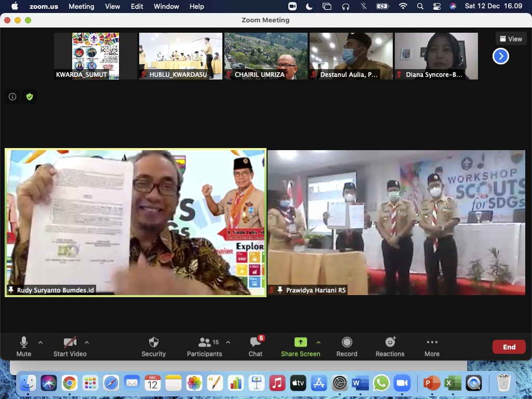Open the Meeting menu
532x399 pixels.
(x=81, y=6)
